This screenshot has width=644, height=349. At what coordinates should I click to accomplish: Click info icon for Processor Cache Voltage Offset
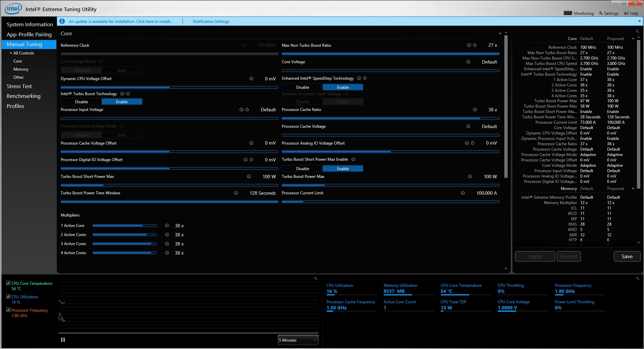click(x=251, y=143)
